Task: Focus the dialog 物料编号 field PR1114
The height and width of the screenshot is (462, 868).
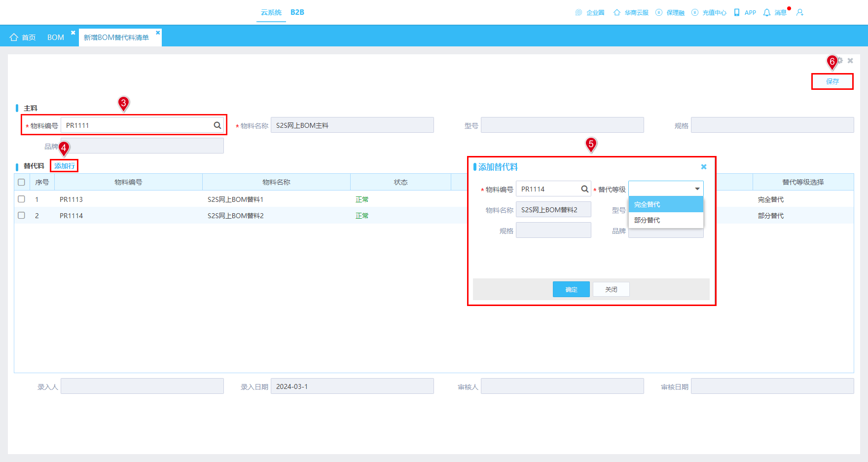Action: click(x=553, y=189)
